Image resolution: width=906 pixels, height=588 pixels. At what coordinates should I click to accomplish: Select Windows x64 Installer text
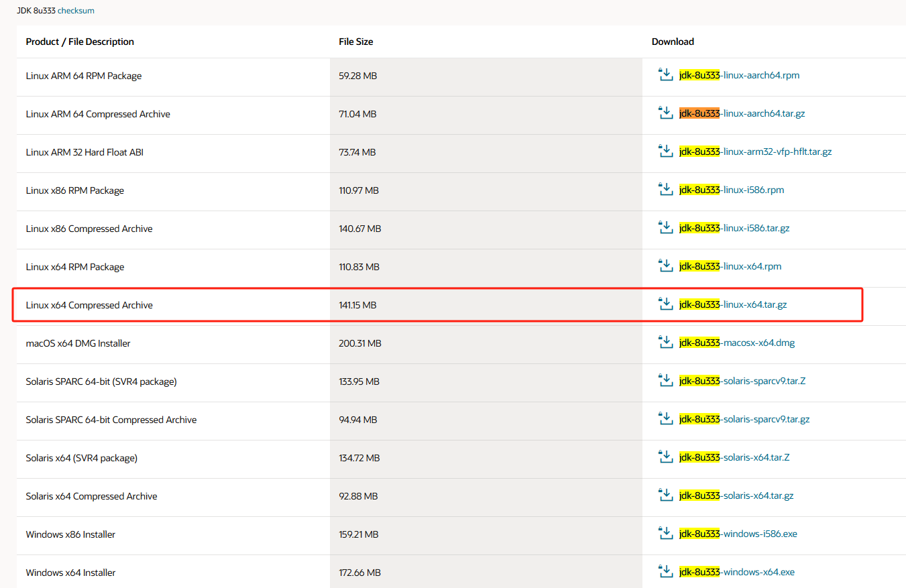pos(70,573)
